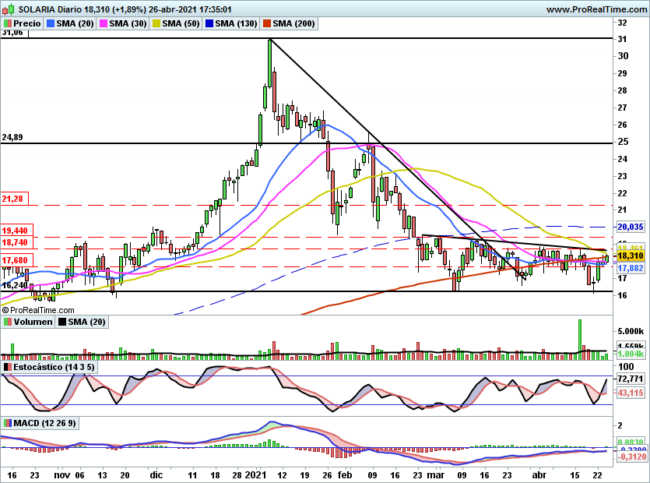Click the SMA (20) blue color swatch

tap(51, 24)
